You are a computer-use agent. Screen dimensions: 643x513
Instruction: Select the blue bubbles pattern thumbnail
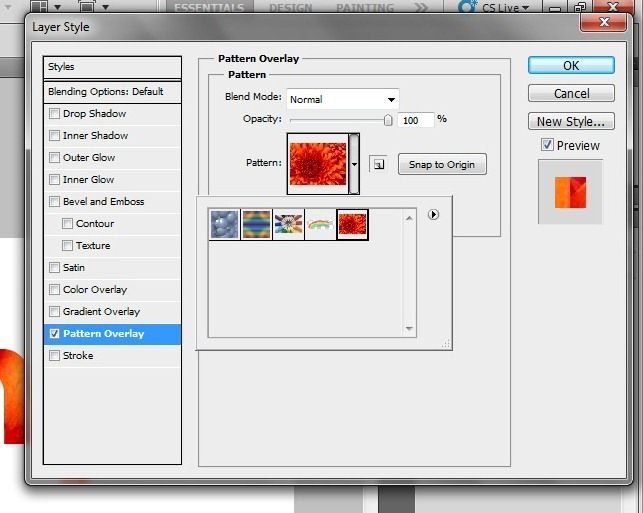point(225,224)
